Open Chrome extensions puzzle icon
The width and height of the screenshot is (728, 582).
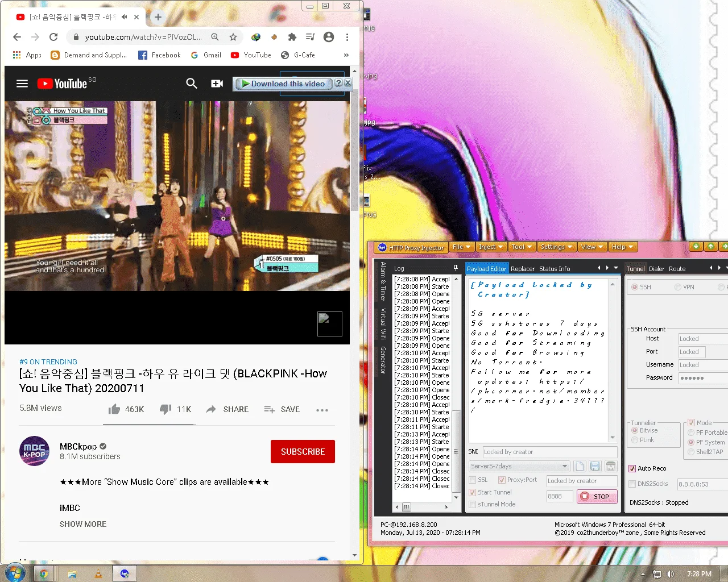(292, 37)
